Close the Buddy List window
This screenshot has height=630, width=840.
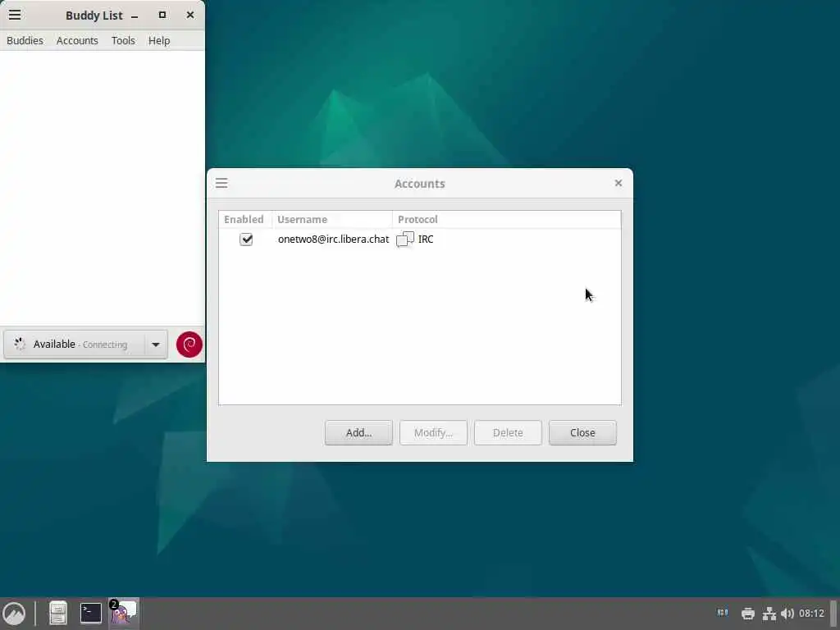[x=190, y=15]
